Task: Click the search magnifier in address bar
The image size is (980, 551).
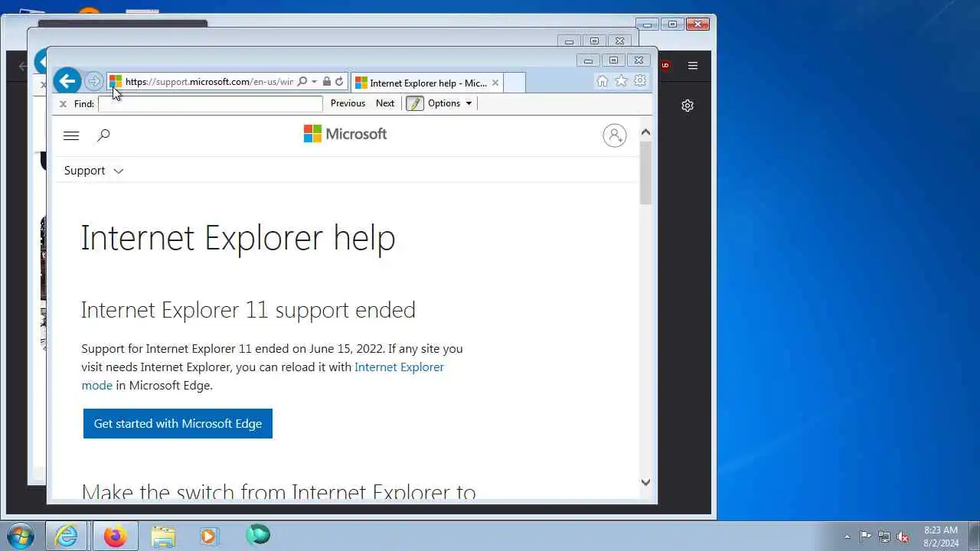Action: 302,82
